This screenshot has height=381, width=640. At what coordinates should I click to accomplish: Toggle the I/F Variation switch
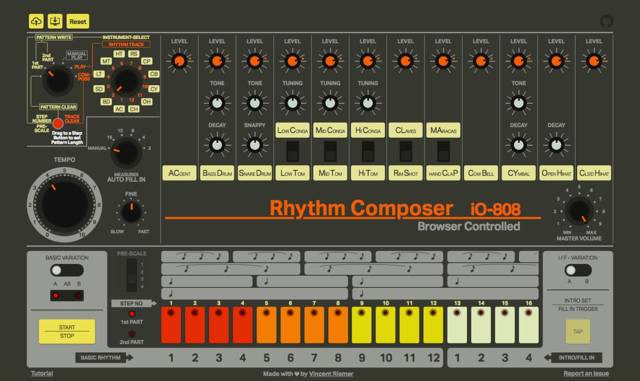[578, 270]
